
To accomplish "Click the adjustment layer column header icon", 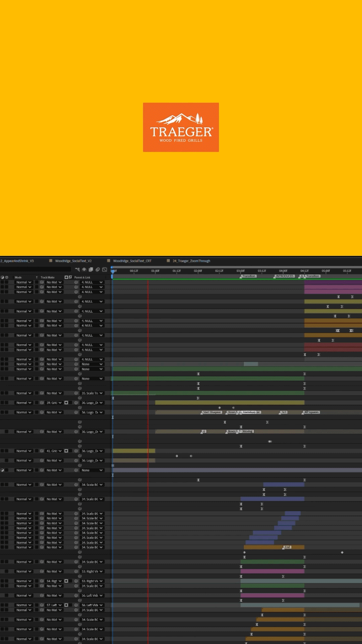I will point(2,277).
